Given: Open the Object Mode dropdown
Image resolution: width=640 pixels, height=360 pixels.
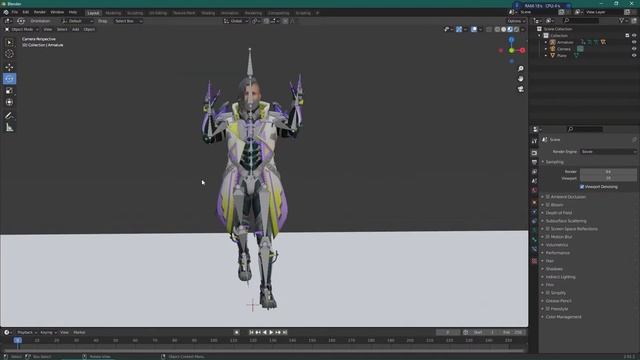Looking at the screenshot, I should 22,29.
